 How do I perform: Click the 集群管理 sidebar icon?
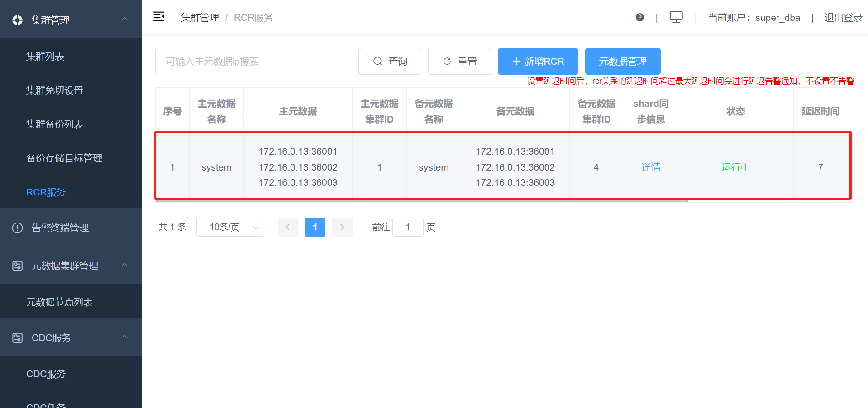pyautogui.click(x=17, y=20)
